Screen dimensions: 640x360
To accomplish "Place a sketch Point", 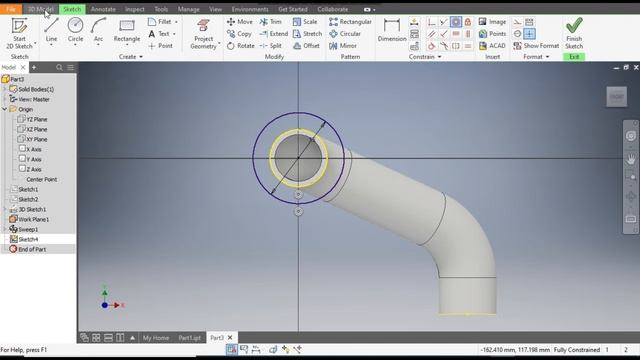I will pos(160,46).
